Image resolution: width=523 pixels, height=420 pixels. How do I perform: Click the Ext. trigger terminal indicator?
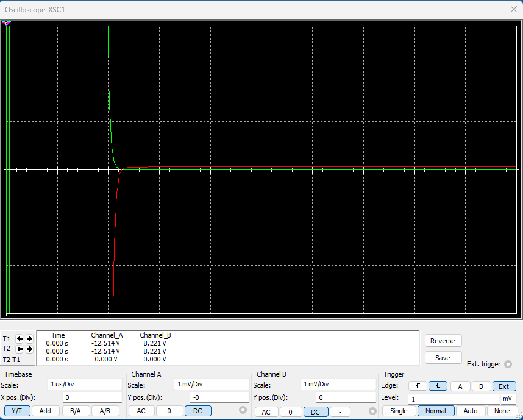pos(508,364)
